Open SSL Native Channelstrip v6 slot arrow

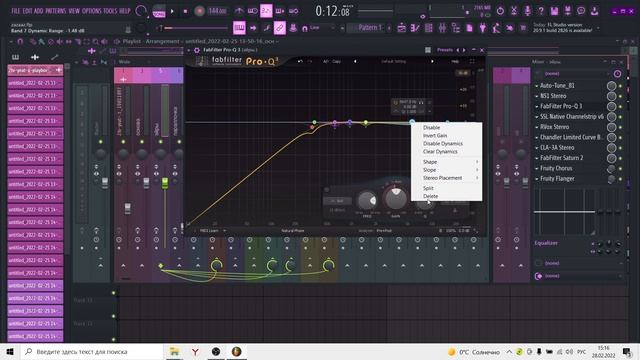click(537, 117)
